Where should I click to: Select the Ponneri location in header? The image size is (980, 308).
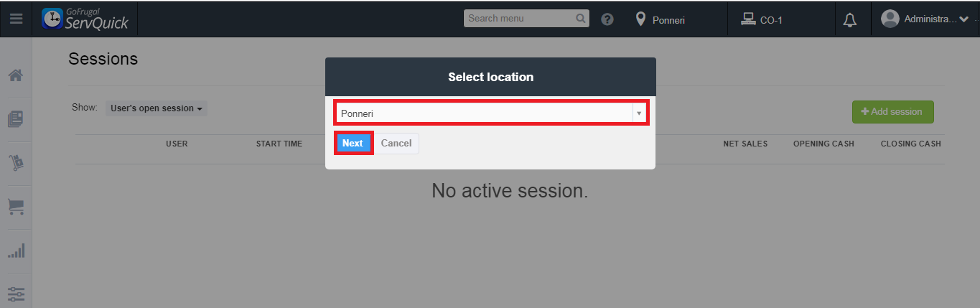tap(661, 20)
